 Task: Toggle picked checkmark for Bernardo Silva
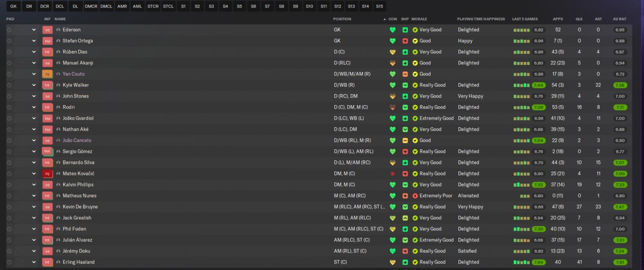point(9,162)
